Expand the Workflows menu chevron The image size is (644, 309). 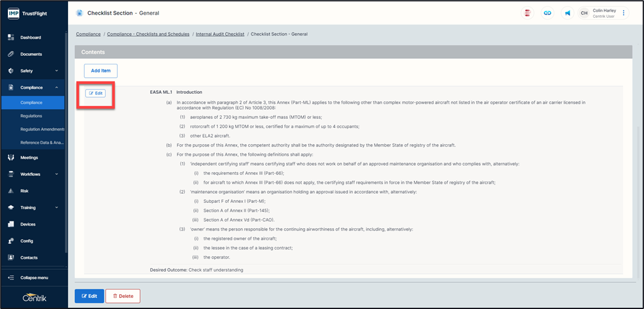56,174
